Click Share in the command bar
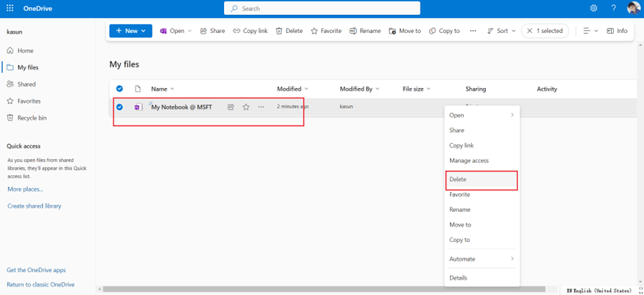The height and width of the screenshot is (295, 644). [213, 31]
